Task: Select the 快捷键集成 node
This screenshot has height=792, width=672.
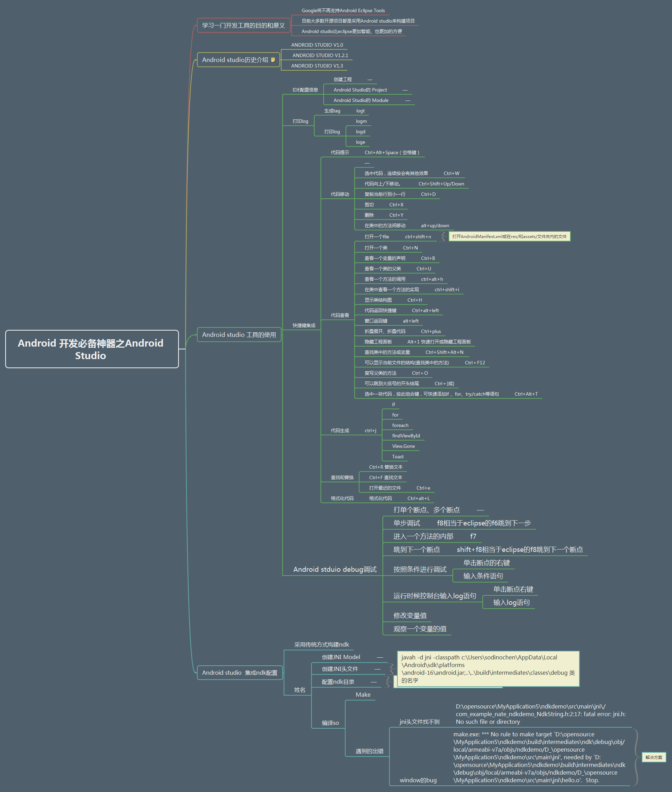Action: pyautogui.click(x=304, y=325)
